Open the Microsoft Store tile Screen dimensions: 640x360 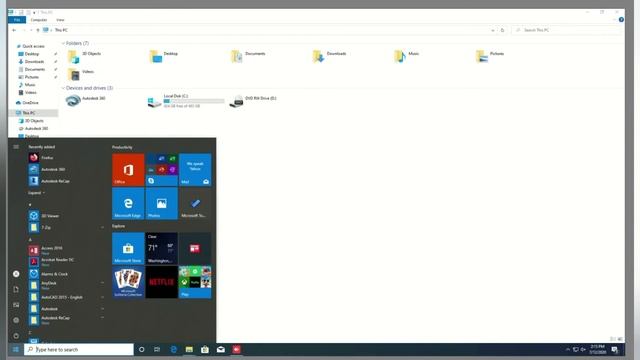coord(128,249)
